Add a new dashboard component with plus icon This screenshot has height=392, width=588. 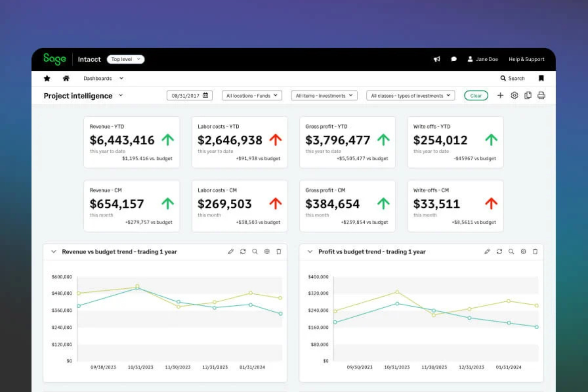point(500,95)
